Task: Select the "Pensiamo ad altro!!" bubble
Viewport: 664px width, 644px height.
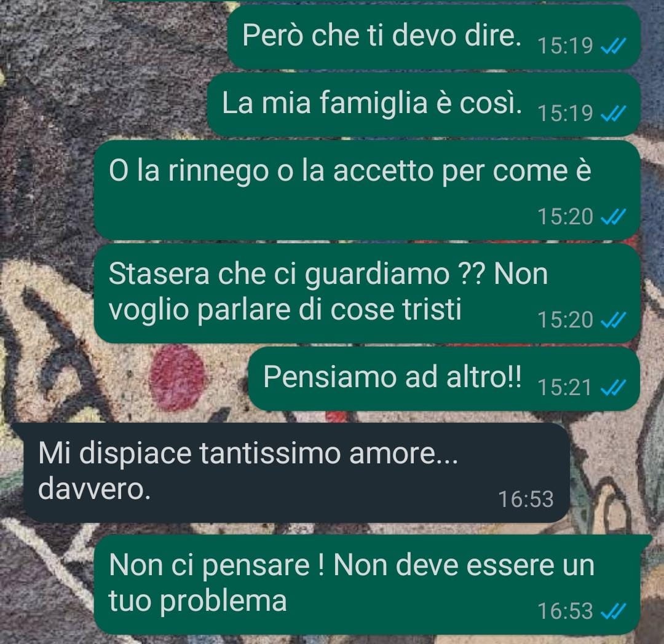Action: [x=444, y=379]
